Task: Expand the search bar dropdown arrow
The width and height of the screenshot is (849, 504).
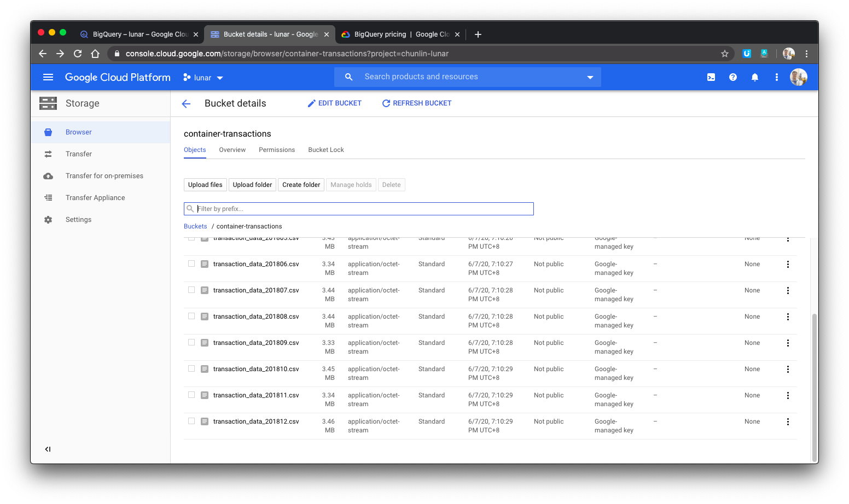Action: pyautogui.click(x=590, y=77)
